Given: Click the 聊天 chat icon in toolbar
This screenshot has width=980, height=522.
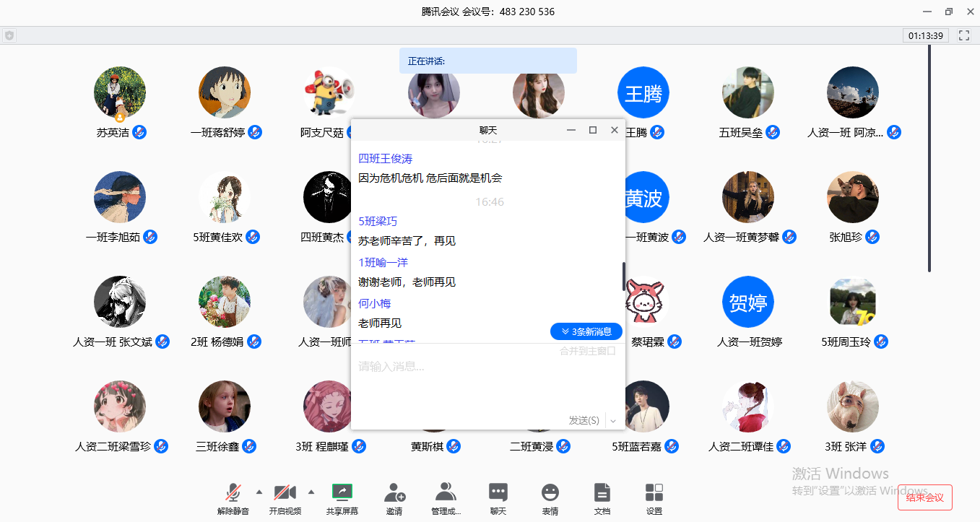Looking at the screenshot, I should click(x=498, y=492).
